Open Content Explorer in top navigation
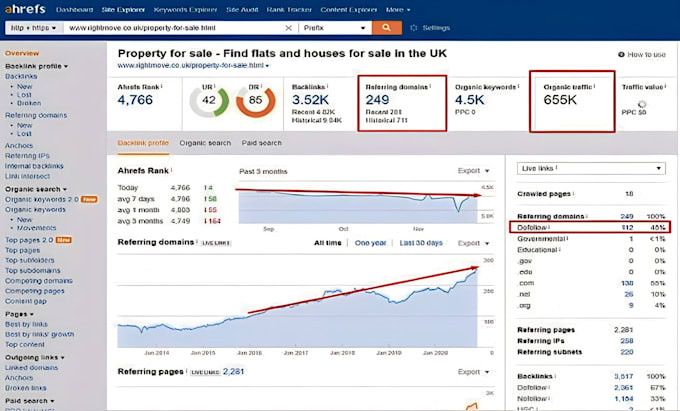Image resolution: width=680 pixels, height=411 pixels. click(x=349, y=10)
